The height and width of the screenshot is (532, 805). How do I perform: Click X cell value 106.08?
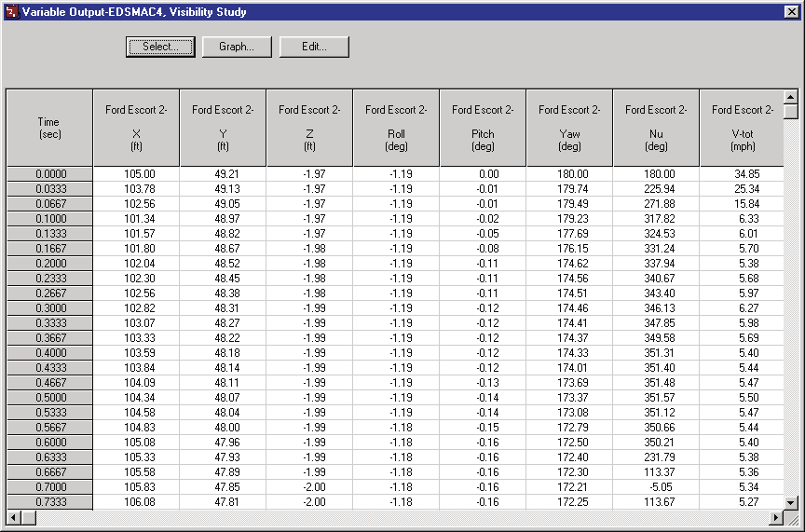click(x=137, y=501)
